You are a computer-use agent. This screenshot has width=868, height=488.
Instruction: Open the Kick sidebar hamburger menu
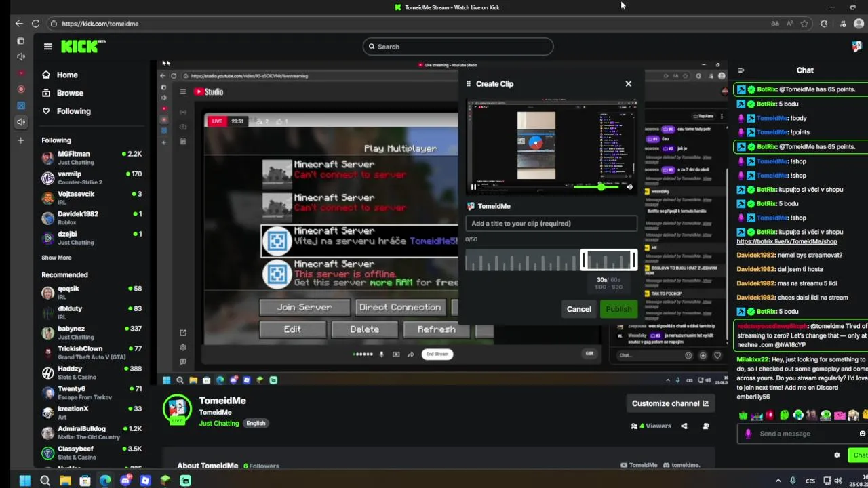(47, 47)
